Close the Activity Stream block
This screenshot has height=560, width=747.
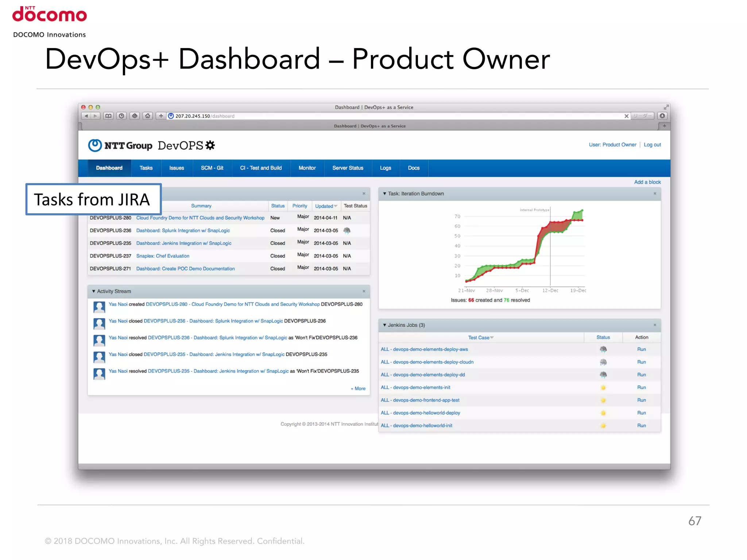pyautogui.click(x=364, y=291)
